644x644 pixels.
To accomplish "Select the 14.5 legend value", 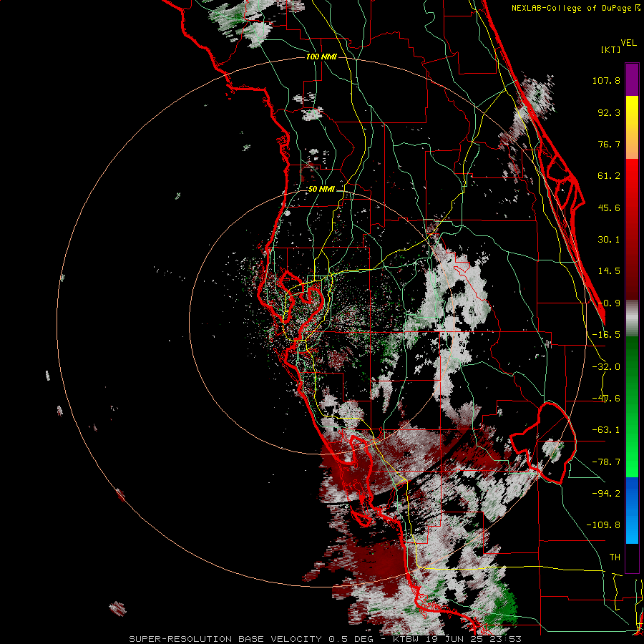I will (x=609, y=271).
